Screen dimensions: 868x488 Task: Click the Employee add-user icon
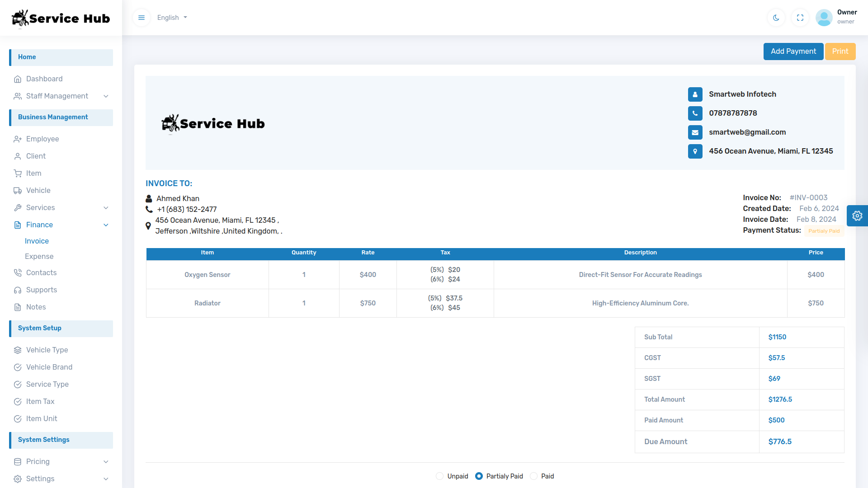pyautogui.click(x=18, y=139)
